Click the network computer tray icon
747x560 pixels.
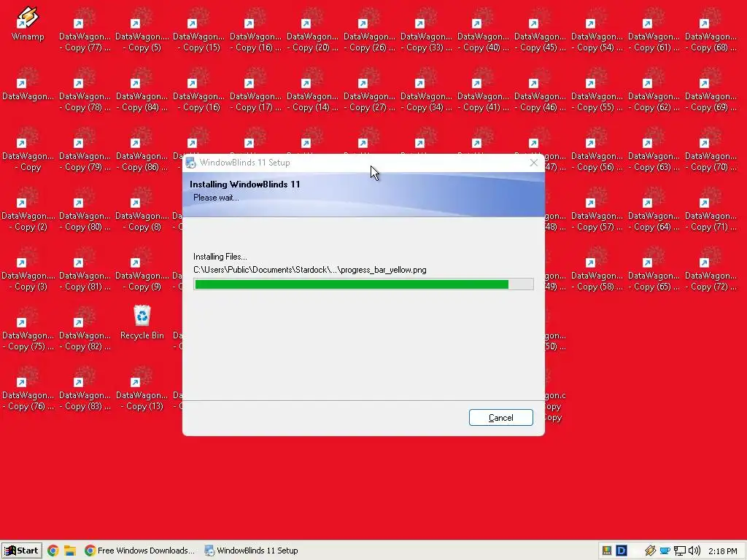680,551
